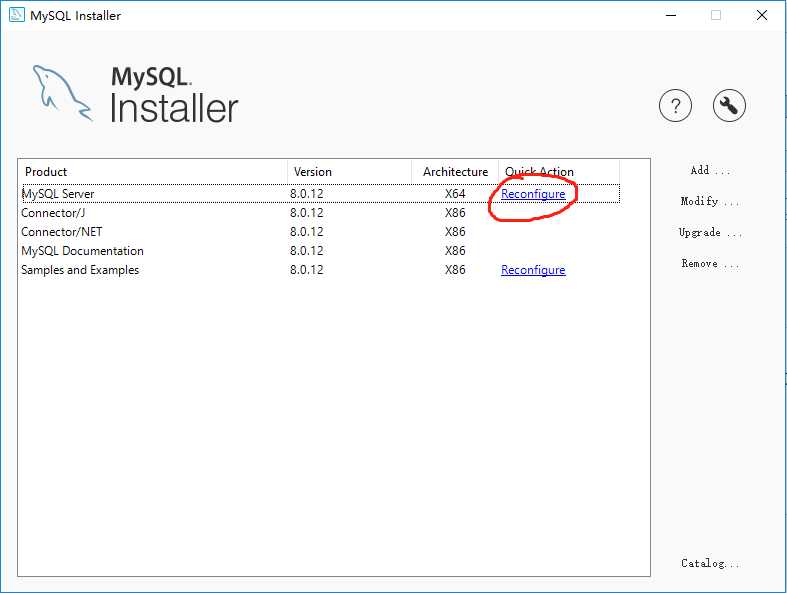Select the MySQL Documentation row
Viewport: 787px width, 593px height.
coord(321,251)
